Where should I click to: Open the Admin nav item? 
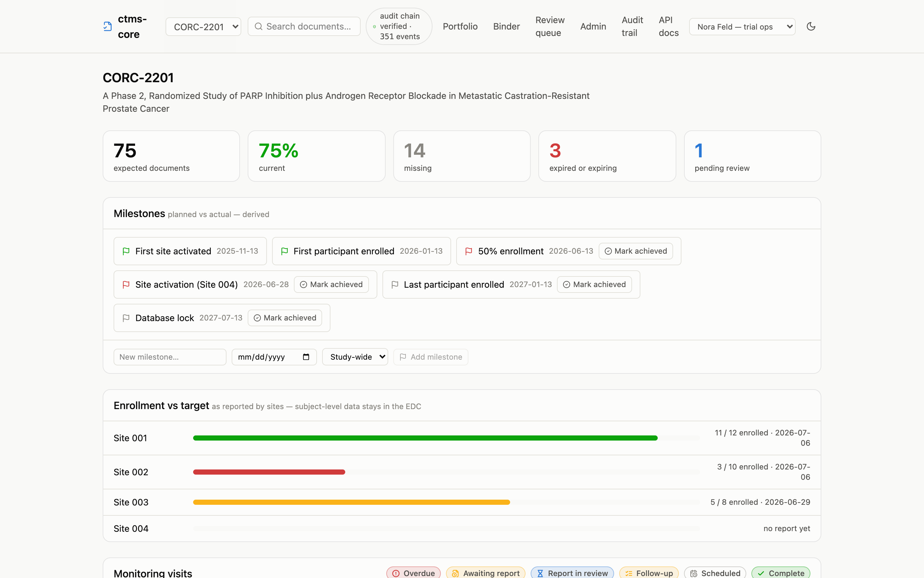593,26
